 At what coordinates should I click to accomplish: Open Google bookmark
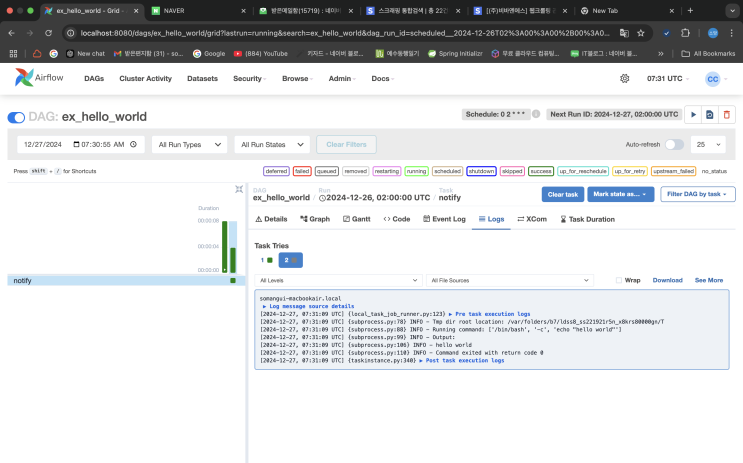[x=209, y=54]
